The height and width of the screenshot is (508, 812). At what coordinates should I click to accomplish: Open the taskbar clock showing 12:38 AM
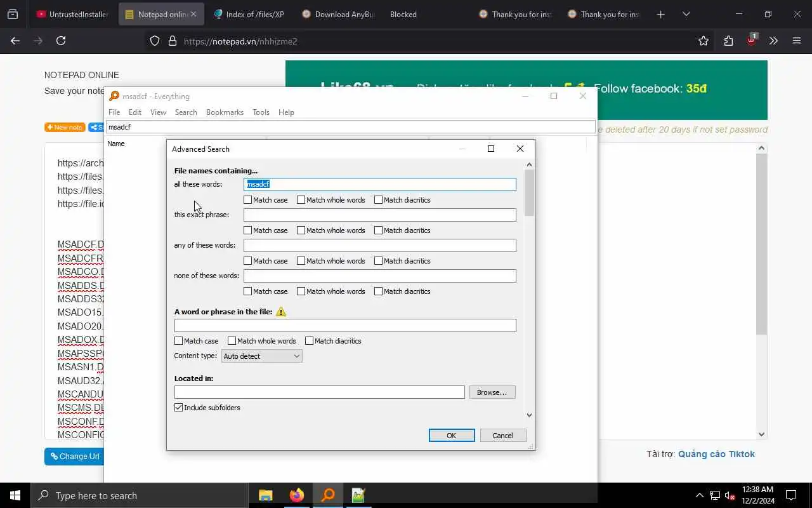(x=757, y=495)
